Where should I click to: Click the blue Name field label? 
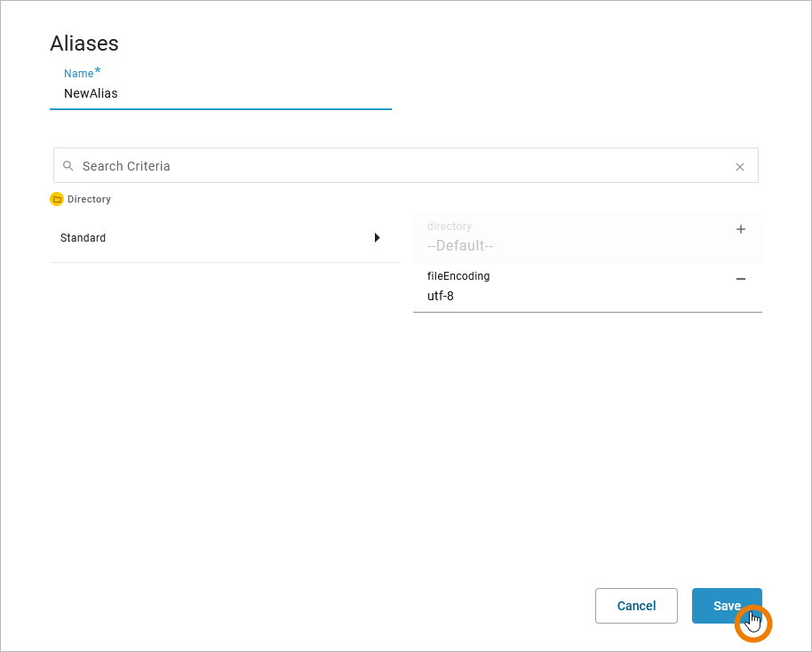pos(78,74)
